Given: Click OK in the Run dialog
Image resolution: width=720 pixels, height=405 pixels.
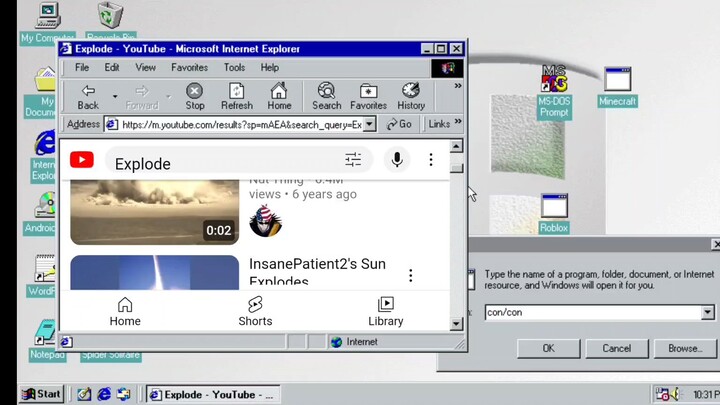Looking at the screenshot, I should (x=548, y=349).
